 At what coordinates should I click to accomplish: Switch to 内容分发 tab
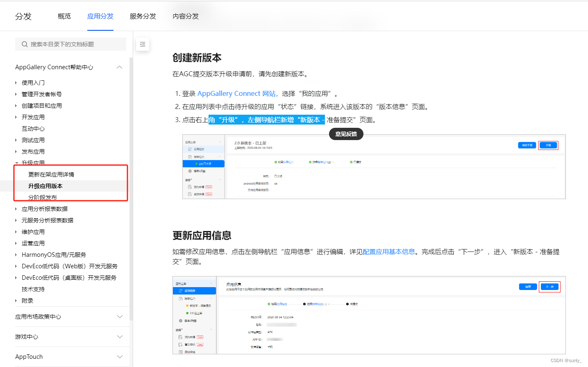click(x=186, y=16)
